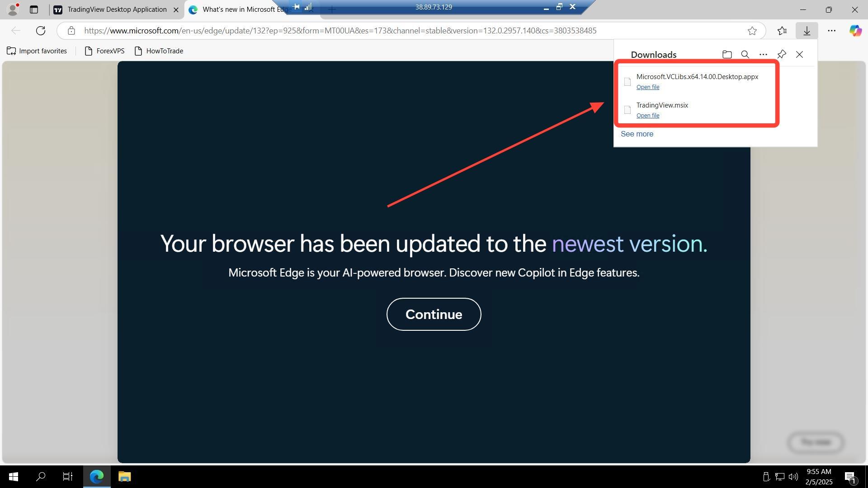868x488 pixels.
Task: Select TradingView.msix file name
Action: (x=662, y=105)
